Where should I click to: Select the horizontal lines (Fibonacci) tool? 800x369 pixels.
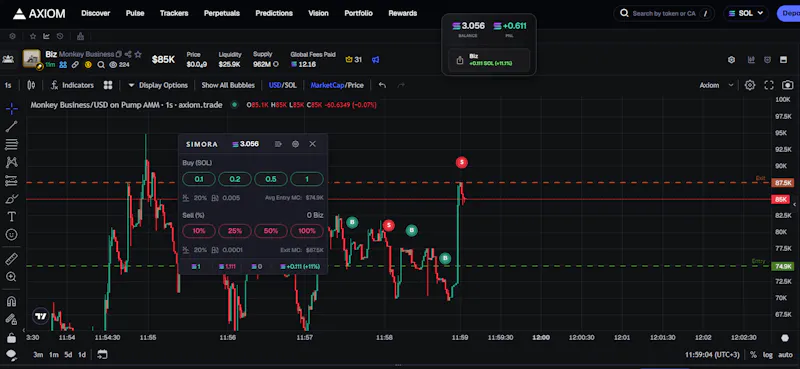tap(11, 144)
